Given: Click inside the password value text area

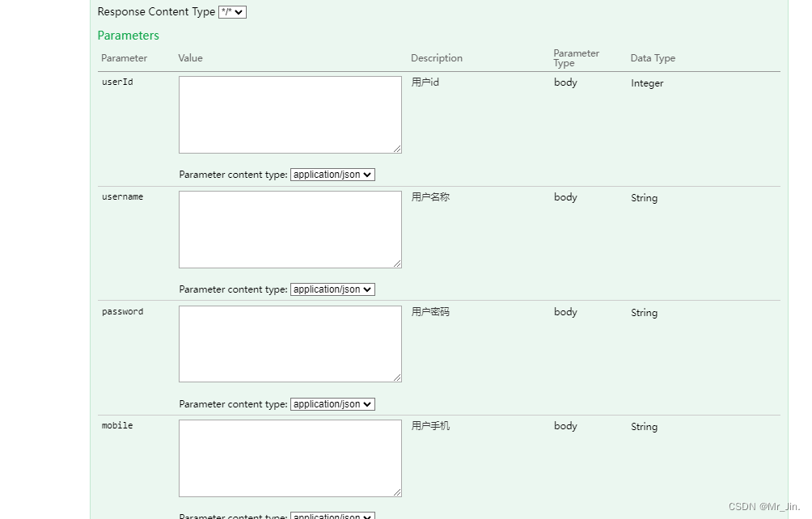Looking at the screenshot, I should pyautogui.click(x=290, y=344).
